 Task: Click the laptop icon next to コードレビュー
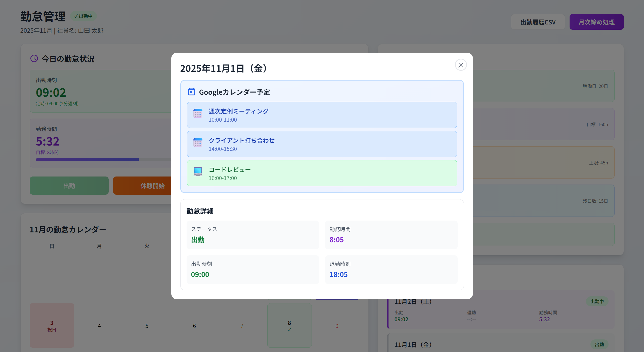tap(198, 172)
